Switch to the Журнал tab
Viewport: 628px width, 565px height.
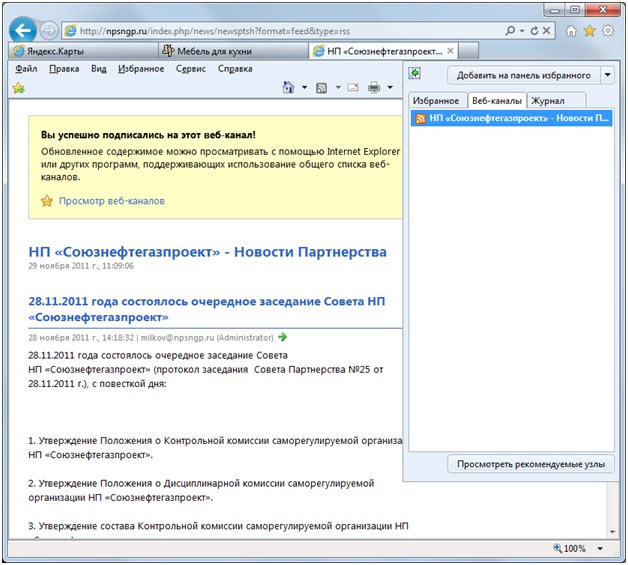pos(556,101)
